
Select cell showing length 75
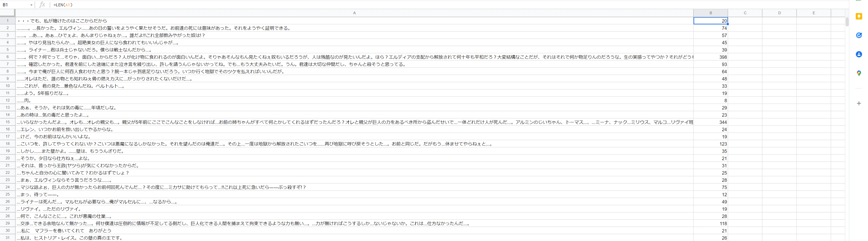711,187
